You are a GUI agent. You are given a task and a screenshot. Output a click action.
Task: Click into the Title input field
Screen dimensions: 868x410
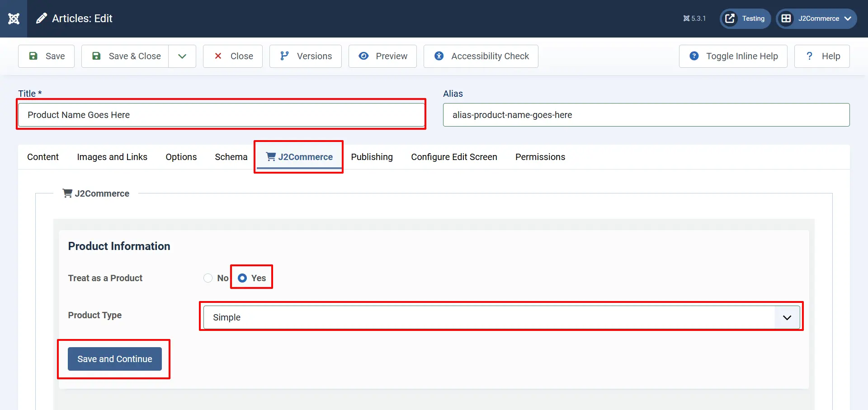222,115
